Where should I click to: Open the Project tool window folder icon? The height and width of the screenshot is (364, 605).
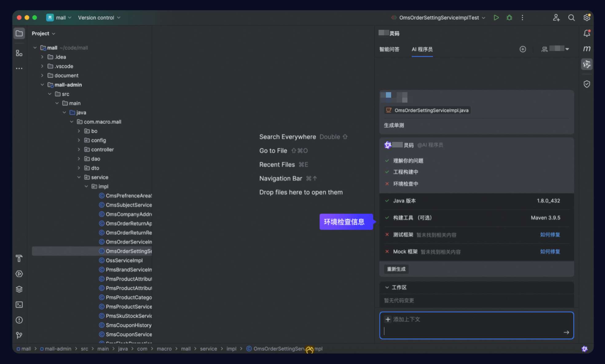[19, 33]
